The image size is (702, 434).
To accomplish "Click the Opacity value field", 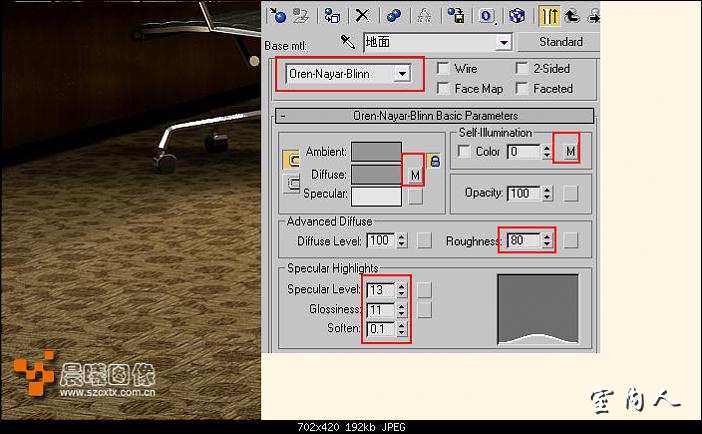I will (x=524, y=193).
